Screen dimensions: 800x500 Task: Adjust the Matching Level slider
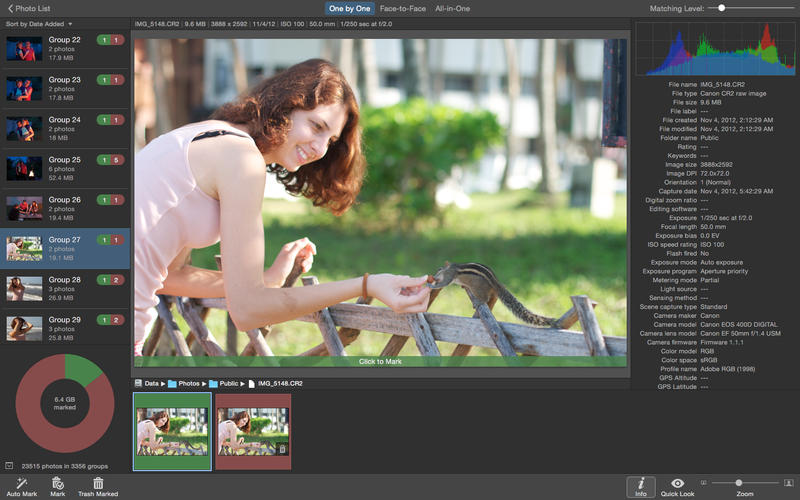pos(722,8)
